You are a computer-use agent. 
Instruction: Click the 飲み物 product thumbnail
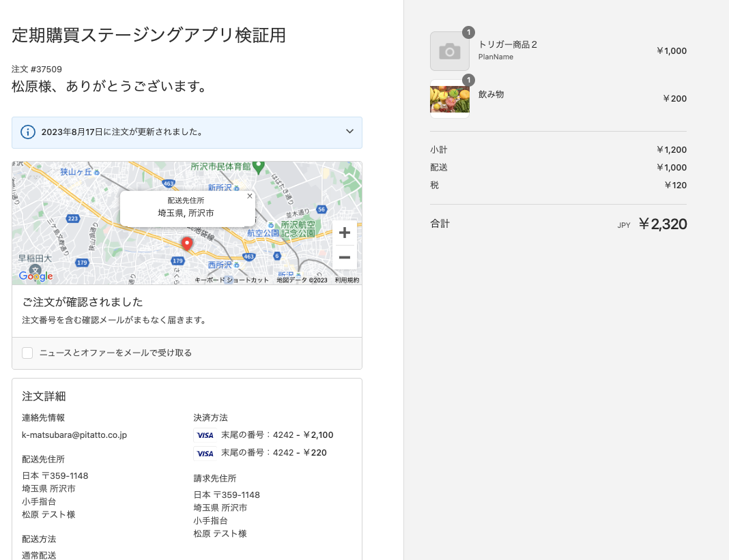tap(450, 99)
